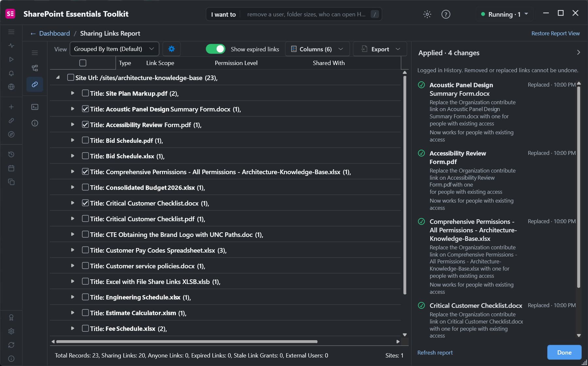
Task: Open the help question mark icon
Action: pos(446,14)
